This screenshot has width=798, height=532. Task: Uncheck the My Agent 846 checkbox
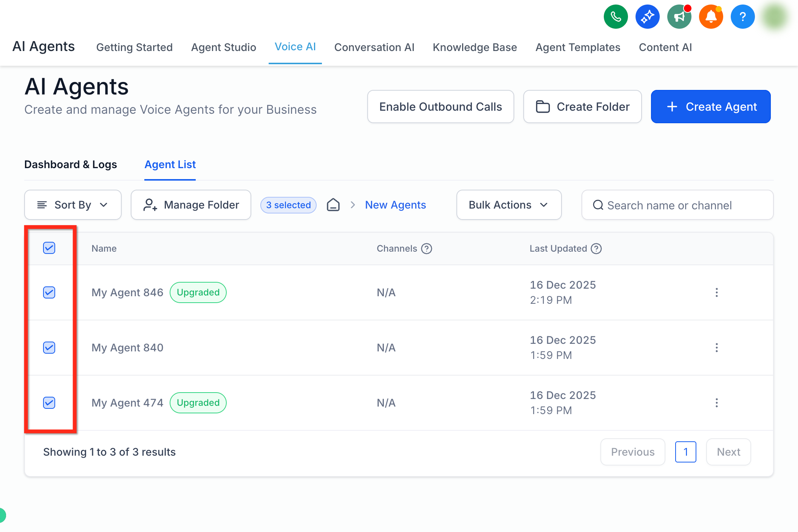coord(49,292)
